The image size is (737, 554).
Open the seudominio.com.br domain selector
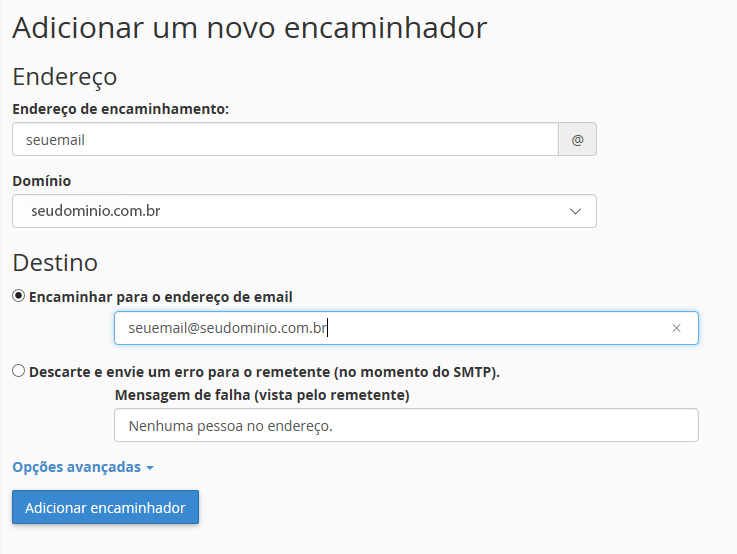tap(304, 211)
